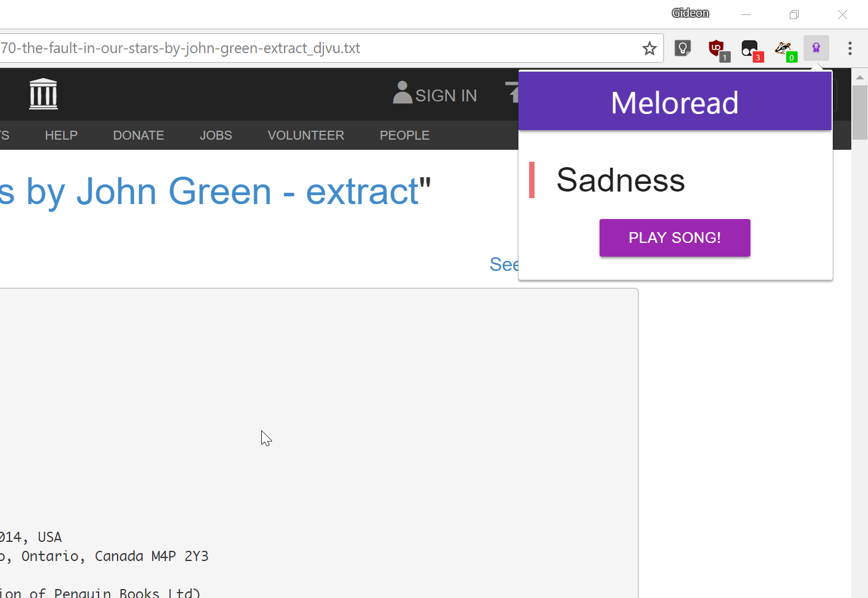Click the page vertical scrollbar thumb
The width and height of the screenshot is (868, 598).
pos(860,112)
